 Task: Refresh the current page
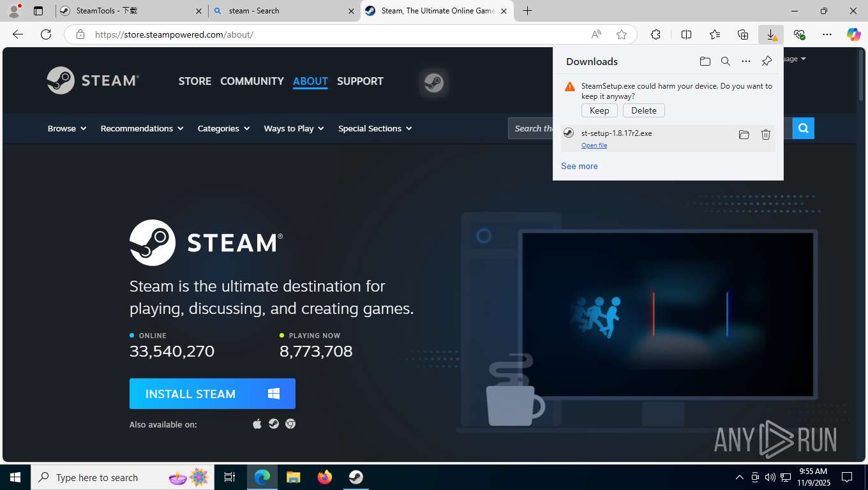pos(46,34)
